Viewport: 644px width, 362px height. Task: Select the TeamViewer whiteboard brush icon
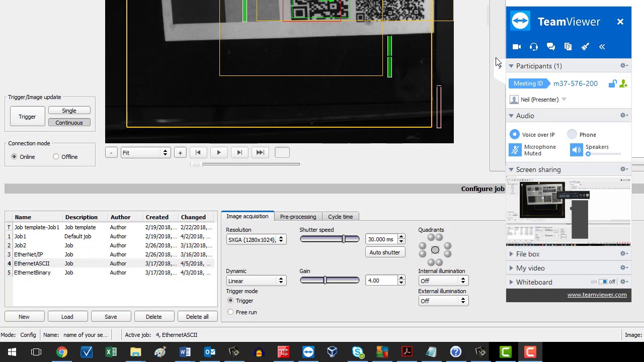585,47
